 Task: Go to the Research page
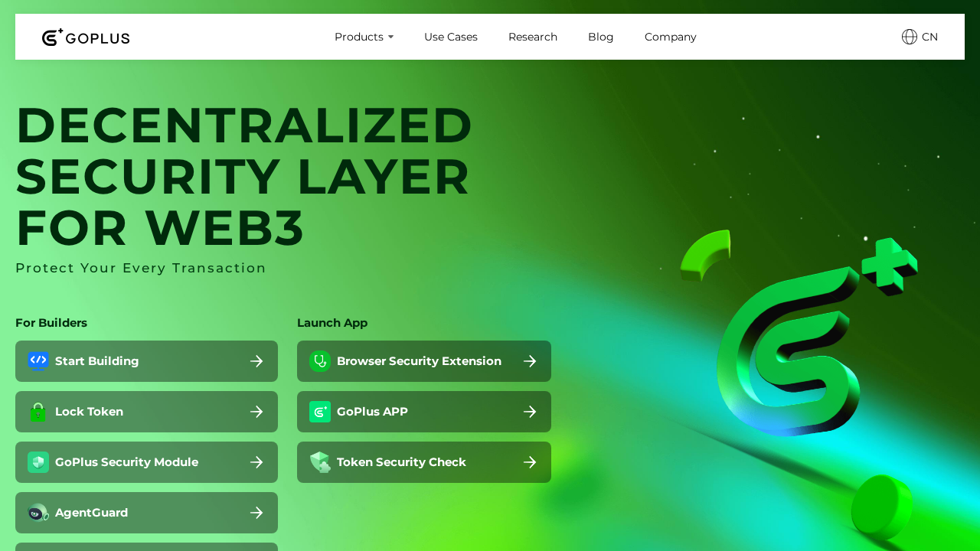(533, 37)
